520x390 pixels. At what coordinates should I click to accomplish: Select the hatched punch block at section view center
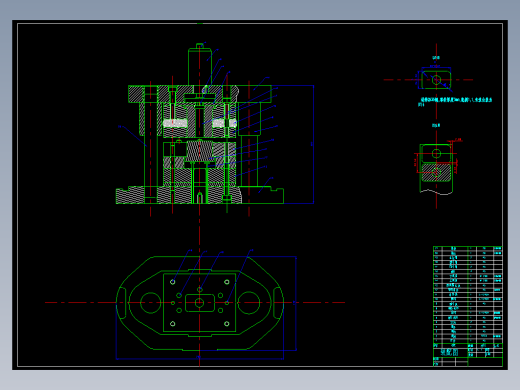199,151
